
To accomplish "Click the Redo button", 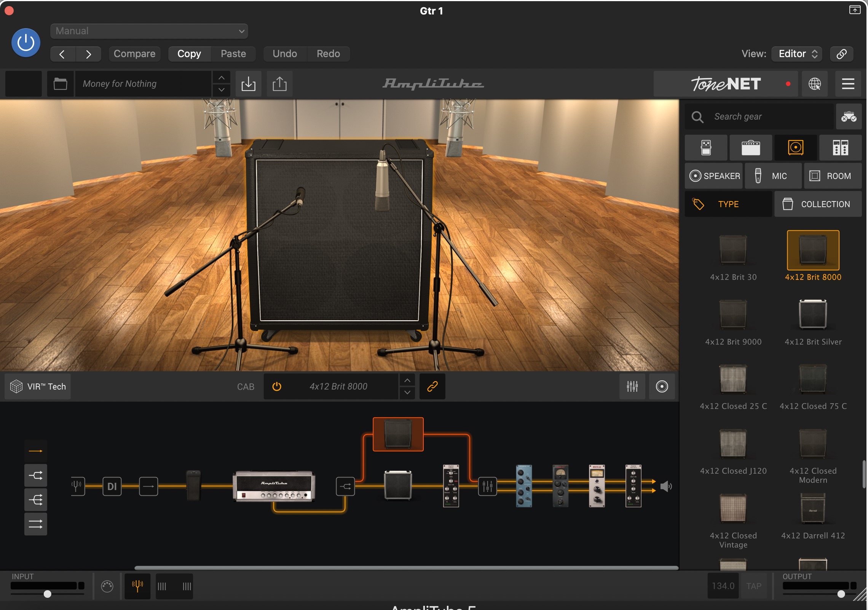I will [328, 54].
